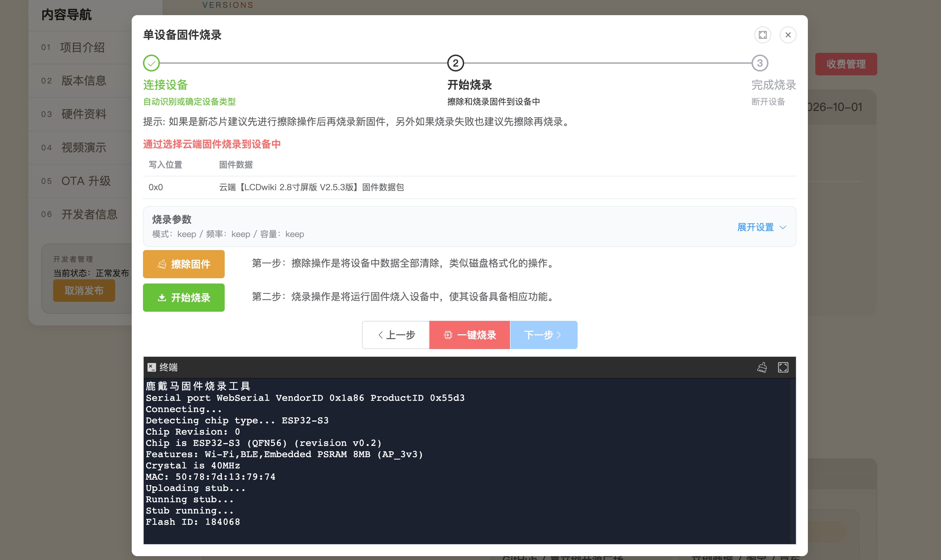Open 06 开发者信息 in sidebar navigation
Image resolution: width=941 pixels, height=560 pixels.
[80, 214]
